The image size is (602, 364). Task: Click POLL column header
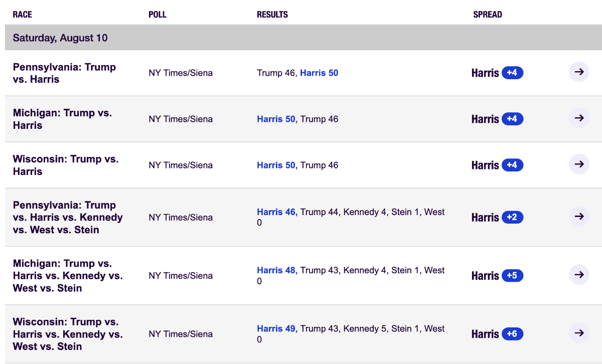[158, 15]
